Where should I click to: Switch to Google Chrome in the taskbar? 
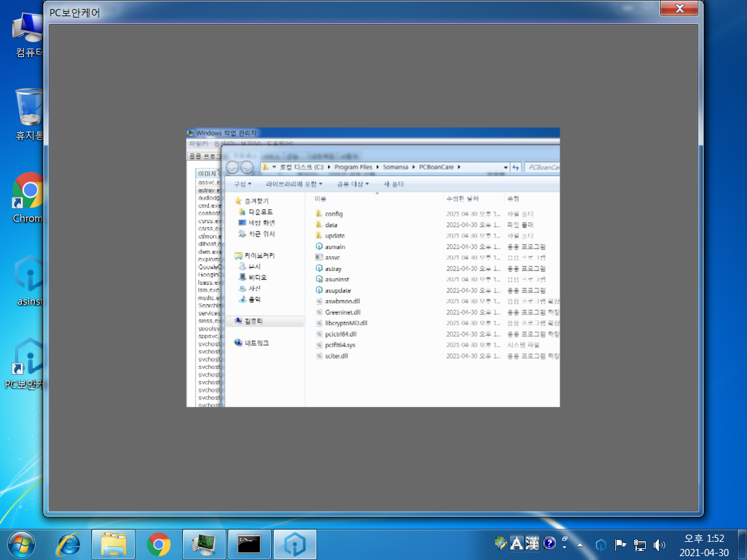point(159,544)
